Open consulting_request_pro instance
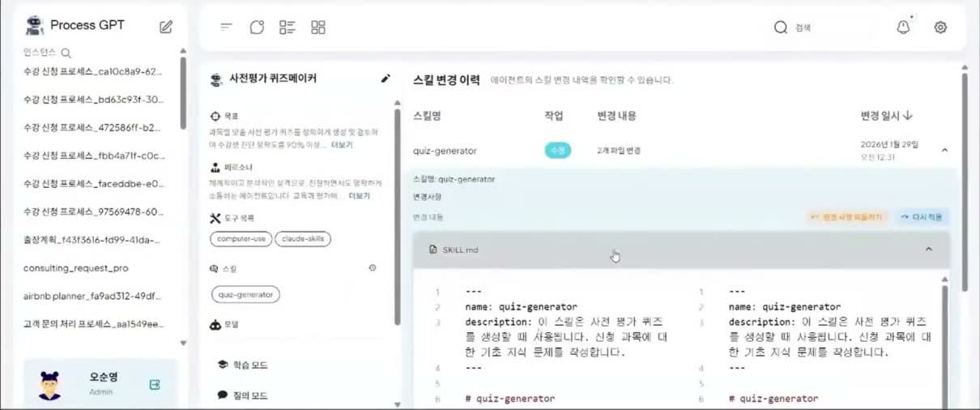The height and width of the screenshot is (410, 980). pyautogui.click(x=75, y=268)
